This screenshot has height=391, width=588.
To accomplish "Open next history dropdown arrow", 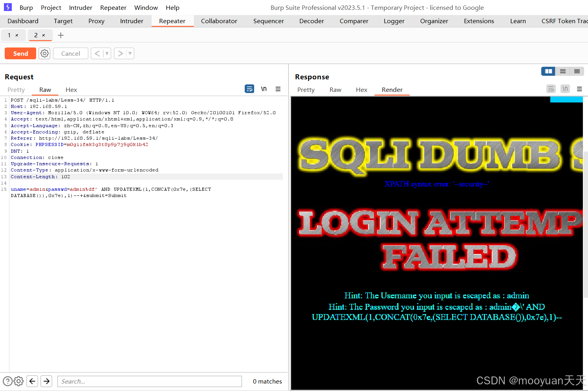I will (x=130, y=53).
